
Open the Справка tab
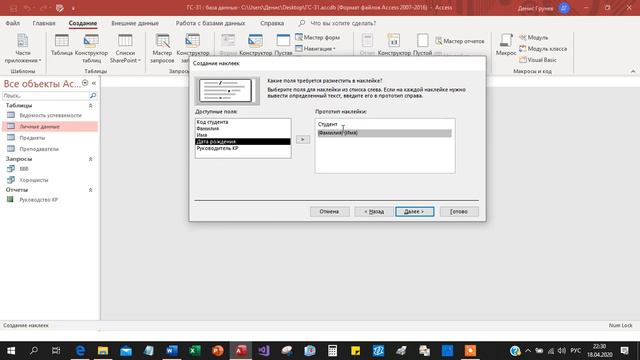[272, 23]
